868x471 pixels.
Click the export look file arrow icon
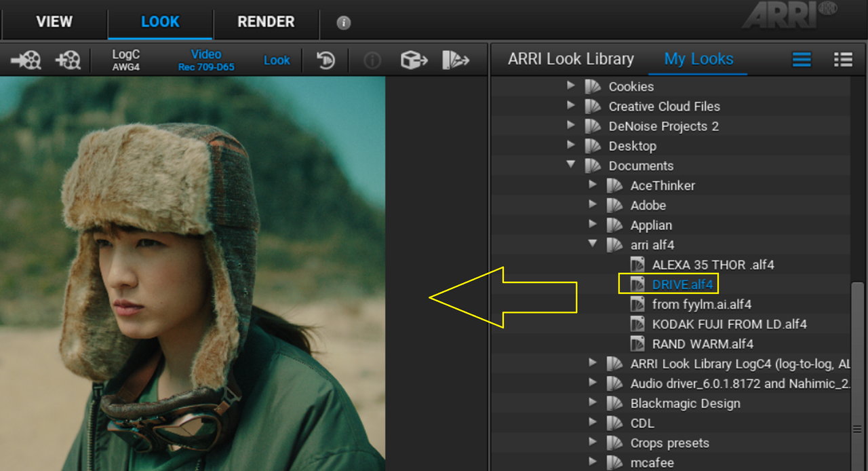pos(456,60)
